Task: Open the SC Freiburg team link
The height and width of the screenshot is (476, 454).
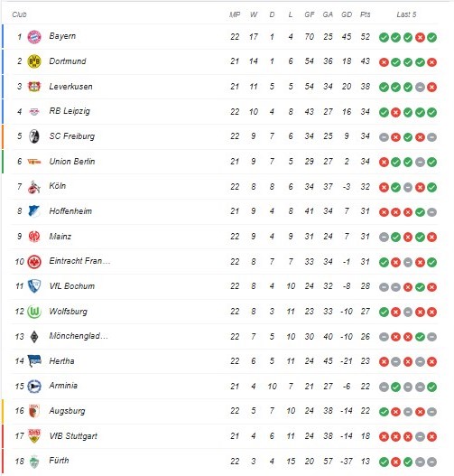Action: tap(72, 136)
